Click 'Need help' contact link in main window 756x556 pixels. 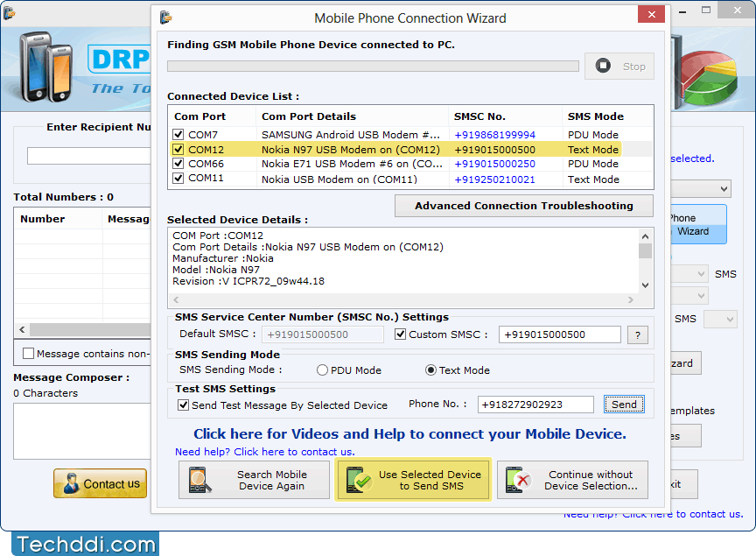(x=654, y=515)
